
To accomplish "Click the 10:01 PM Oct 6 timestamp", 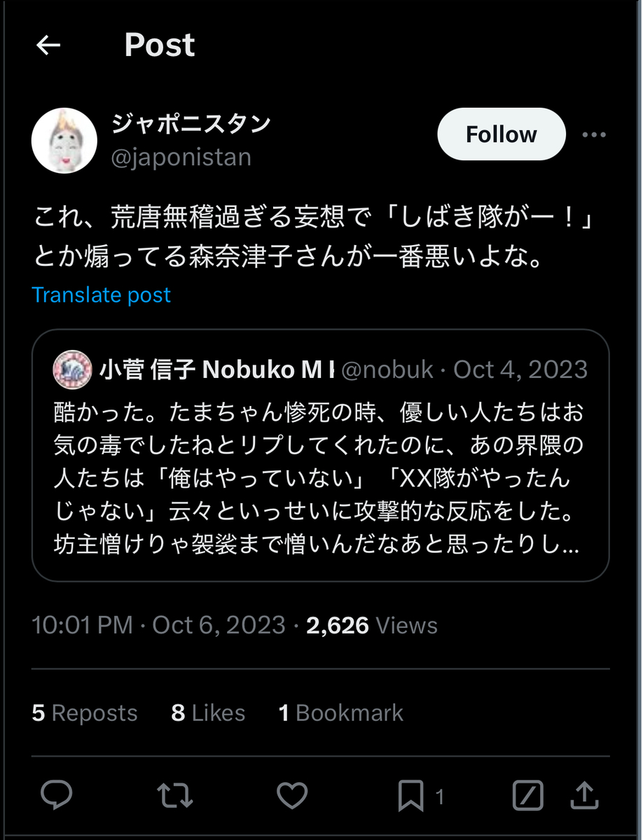I will click(158, 625).
